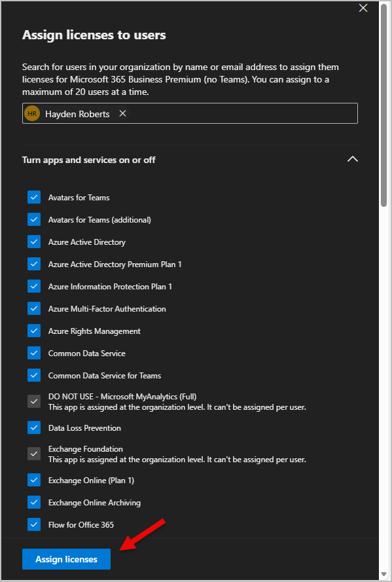The width and height of the screenshot is (392, 582).
Task: Disable Azure Active Directory Premium Plan 1
Action: (33, 264)
